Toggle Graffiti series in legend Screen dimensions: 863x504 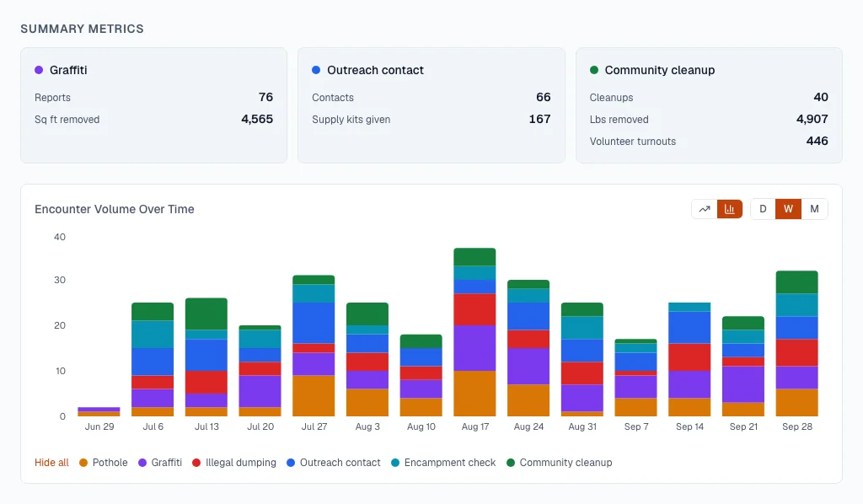(x=160, y=463)
